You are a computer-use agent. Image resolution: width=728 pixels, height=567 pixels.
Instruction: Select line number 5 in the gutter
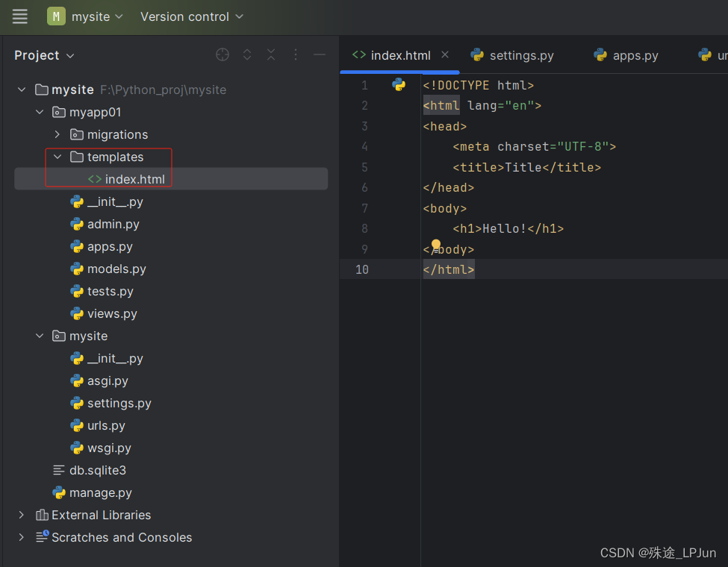click(x=364, y=167)
